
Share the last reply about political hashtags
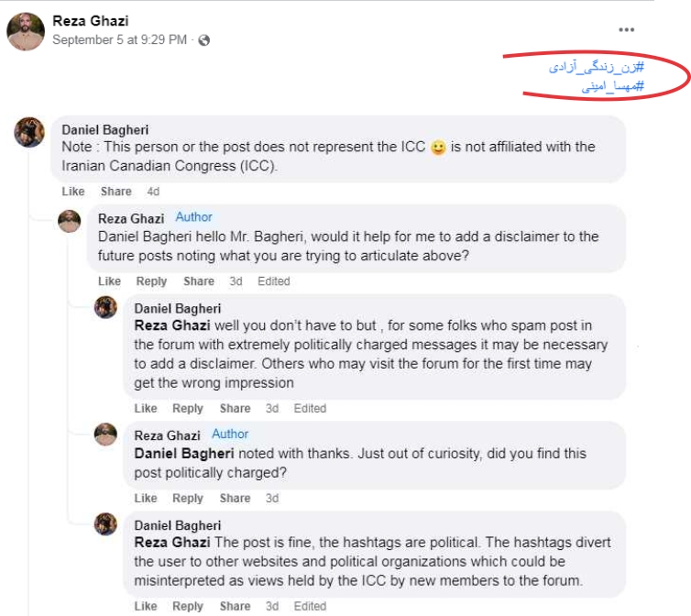tap(235, 606)
